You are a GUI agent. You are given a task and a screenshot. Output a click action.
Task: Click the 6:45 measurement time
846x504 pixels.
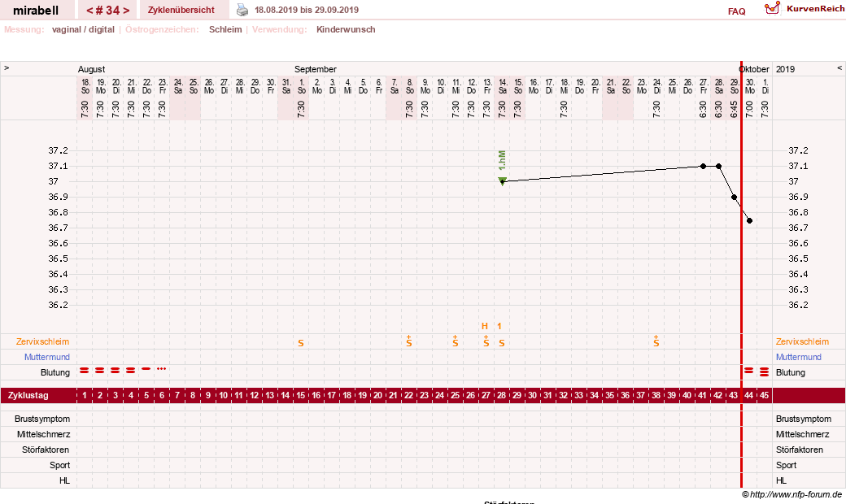click(734, 109)
